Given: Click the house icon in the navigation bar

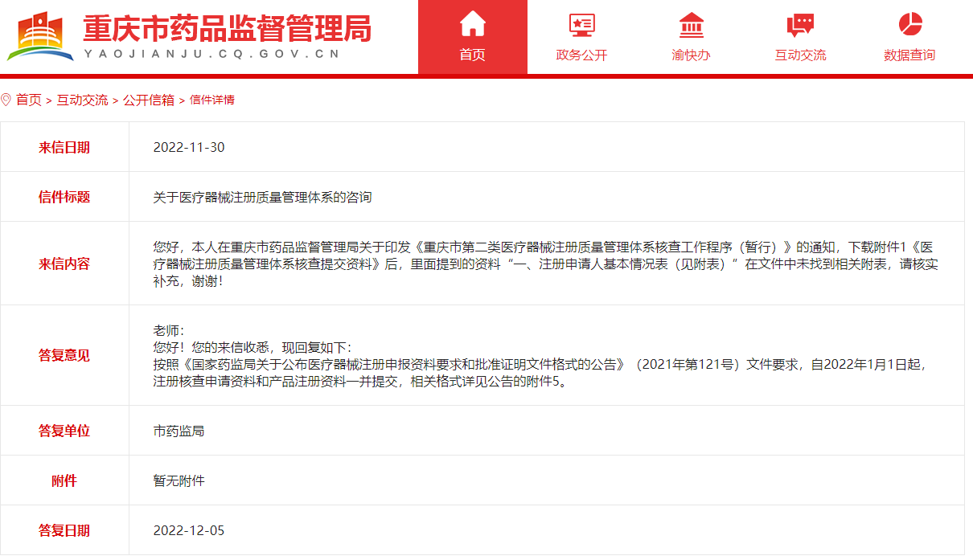Looking at the screenshot, I should (472, 24).
